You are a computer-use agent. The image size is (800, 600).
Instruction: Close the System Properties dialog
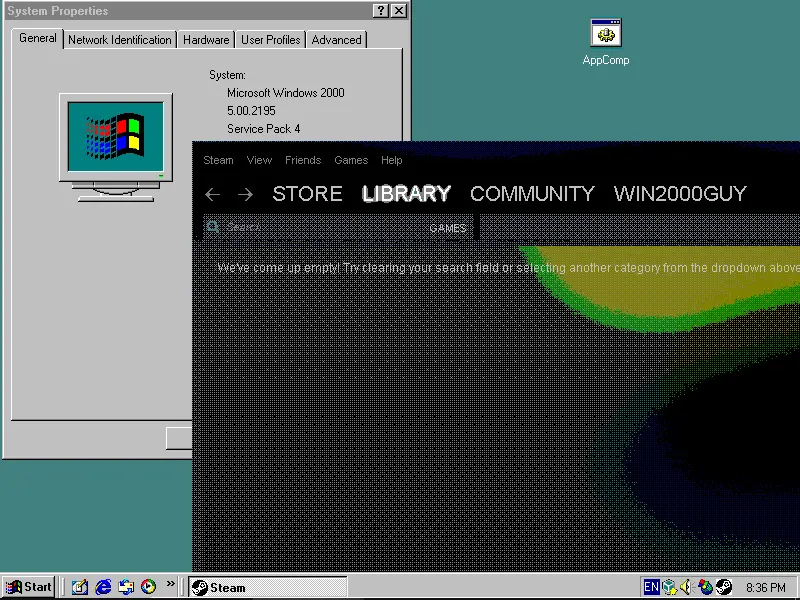tap(398, 11)
